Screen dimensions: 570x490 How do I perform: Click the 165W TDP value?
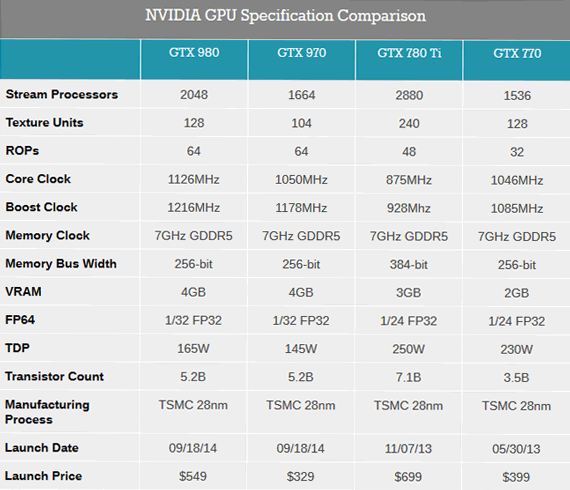193,349
